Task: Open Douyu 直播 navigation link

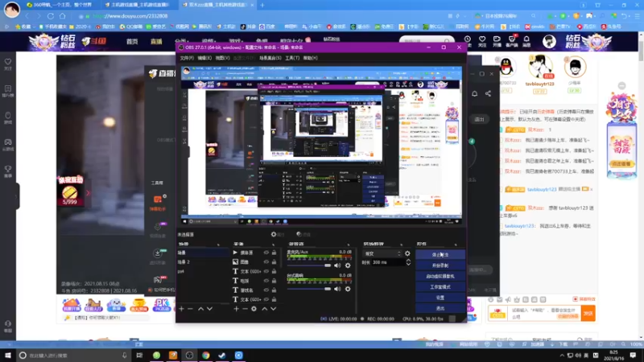Action: (x=156, y=42)
